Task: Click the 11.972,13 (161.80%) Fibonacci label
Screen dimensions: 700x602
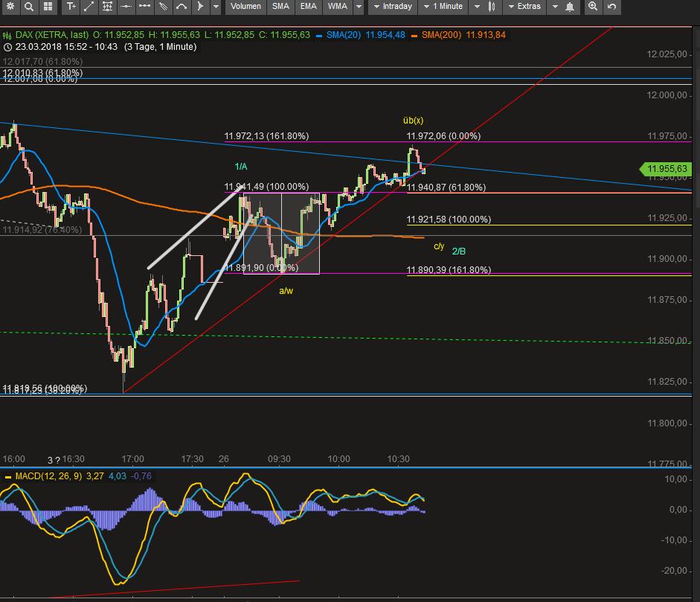Action: click(x=266, y=135)
